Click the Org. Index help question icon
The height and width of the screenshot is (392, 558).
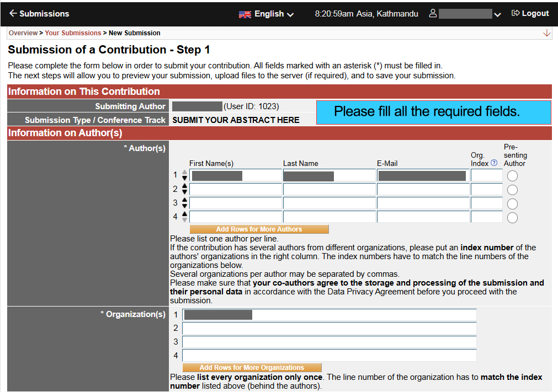point(494,163)
